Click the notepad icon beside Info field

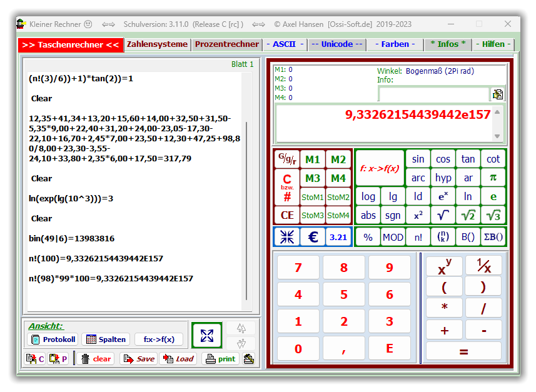(498, 94)
